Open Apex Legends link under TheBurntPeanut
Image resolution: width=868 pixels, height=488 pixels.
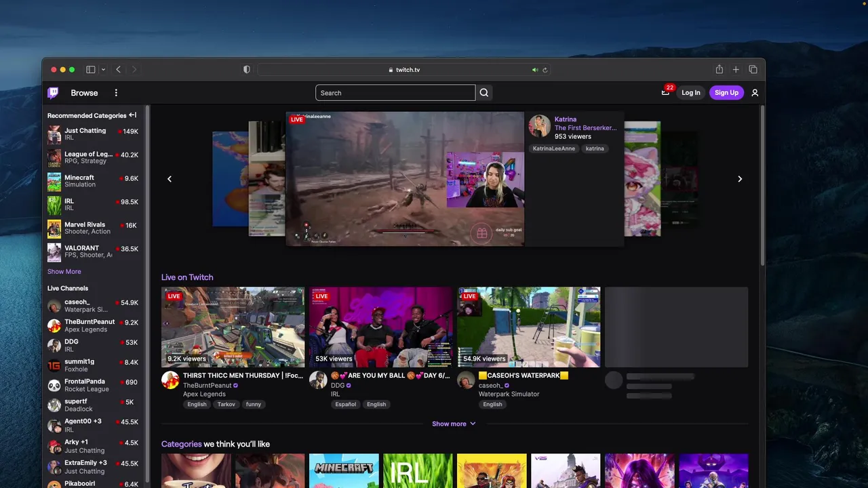204,394
